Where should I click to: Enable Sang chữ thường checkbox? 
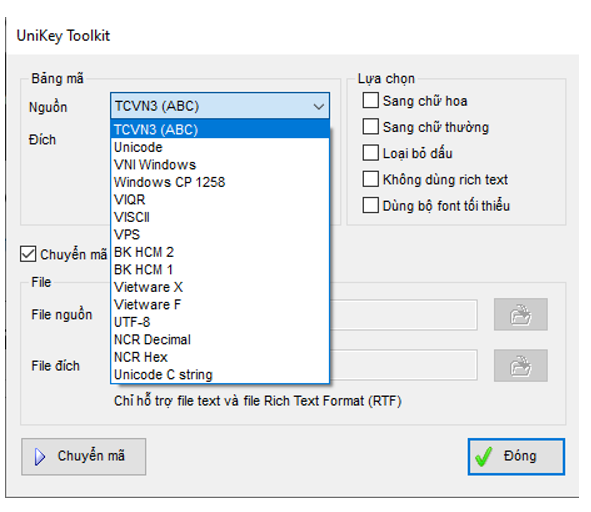pyautogui.click(x=371, y=127)
